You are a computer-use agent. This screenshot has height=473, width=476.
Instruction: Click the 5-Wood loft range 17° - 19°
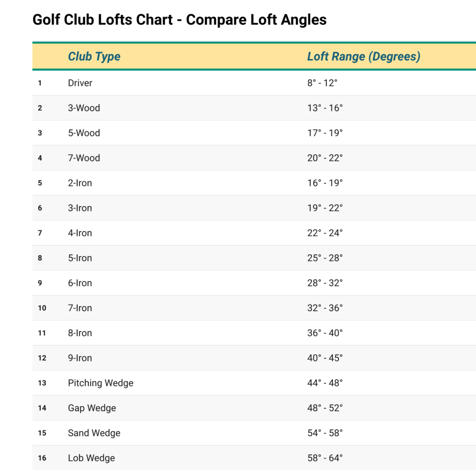(324, 133)
